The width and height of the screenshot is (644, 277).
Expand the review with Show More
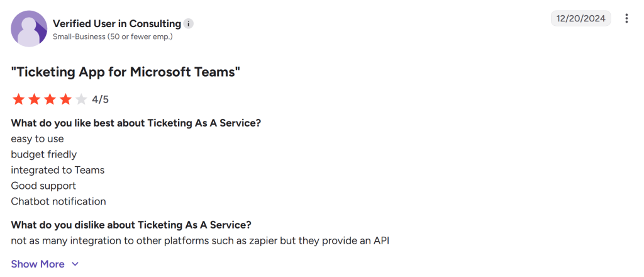coord(38,264)
